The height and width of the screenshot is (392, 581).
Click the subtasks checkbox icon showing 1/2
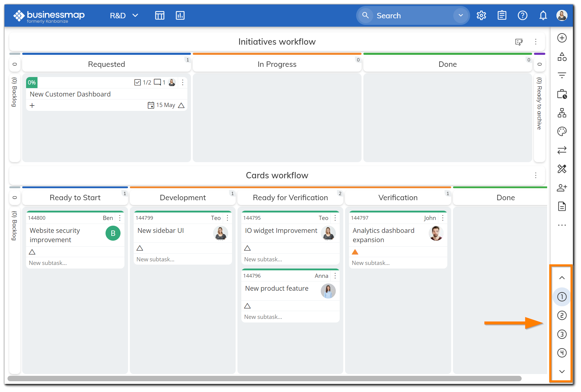pos(137,82)
